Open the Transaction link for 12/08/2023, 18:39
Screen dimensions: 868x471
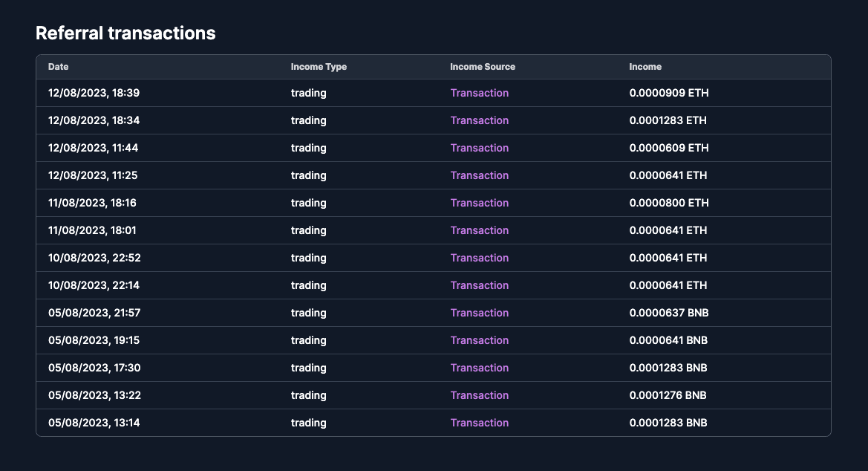tap(480, 93)
